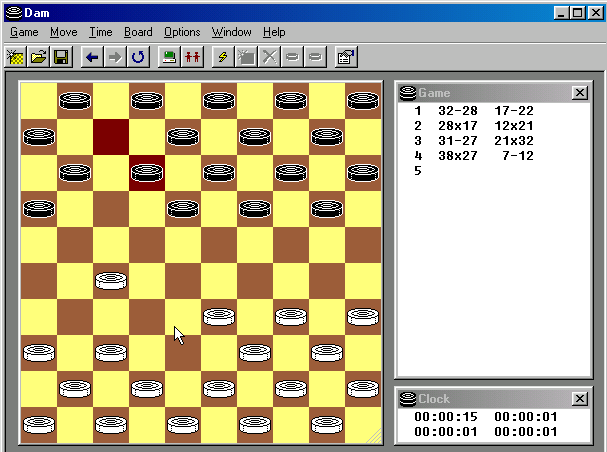The image size is (607, 452).
Task: Click the 00:00:15 clock value
Action: coord(446,417)
